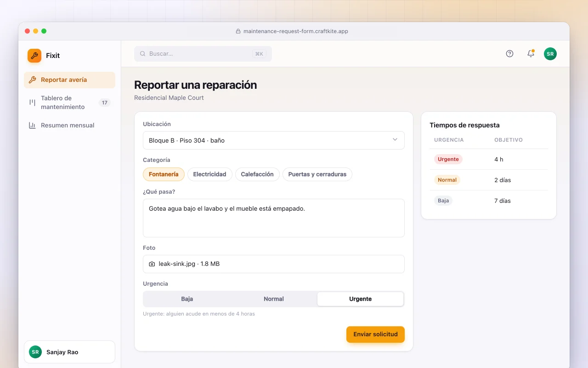Expand the location list using the chevron
The width and height of the screenshot is (588, 368).
tap(395, 140)
